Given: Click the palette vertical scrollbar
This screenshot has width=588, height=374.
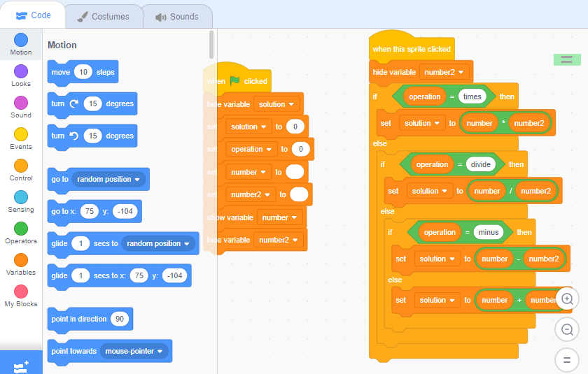Looking at the screenshot, I should coord(211,44).
